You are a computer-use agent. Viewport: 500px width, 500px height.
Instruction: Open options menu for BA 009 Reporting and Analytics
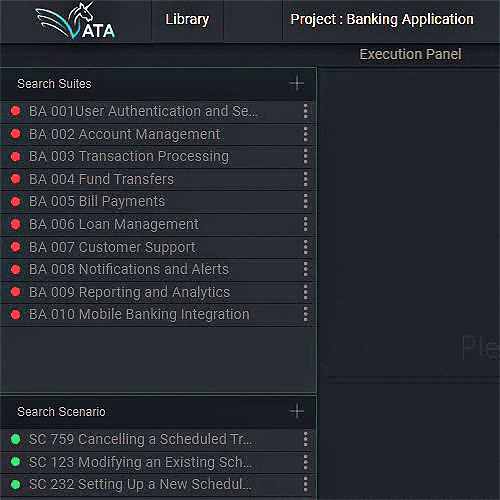pos(305,292)
